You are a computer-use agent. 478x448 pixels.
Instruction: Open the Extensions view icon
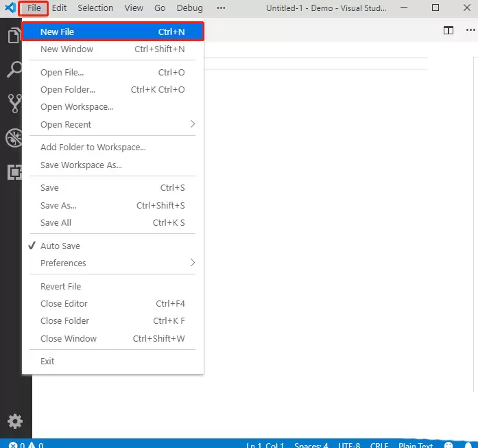tap(14, 172)
